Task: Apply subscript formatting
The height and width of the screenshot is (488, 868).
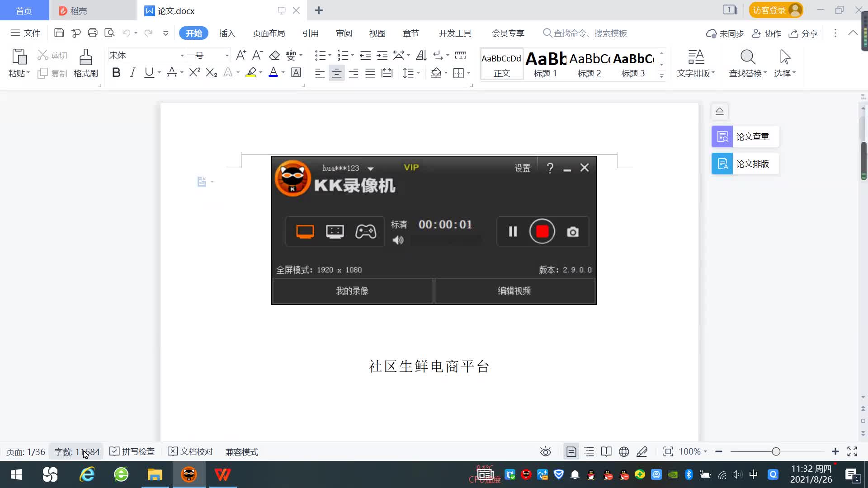Action: [212, 72]
